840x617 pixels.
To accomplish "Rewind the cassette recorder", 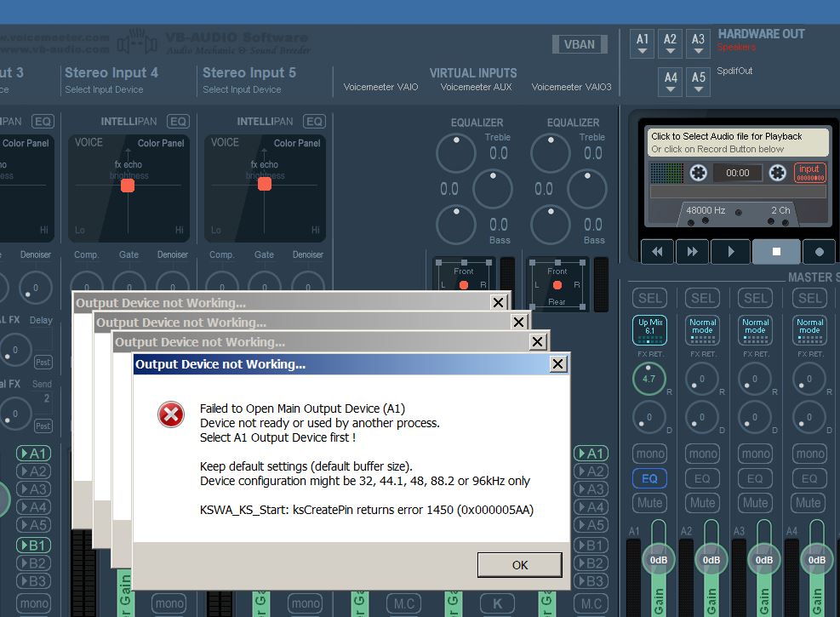I will click(x=657, y=251).
